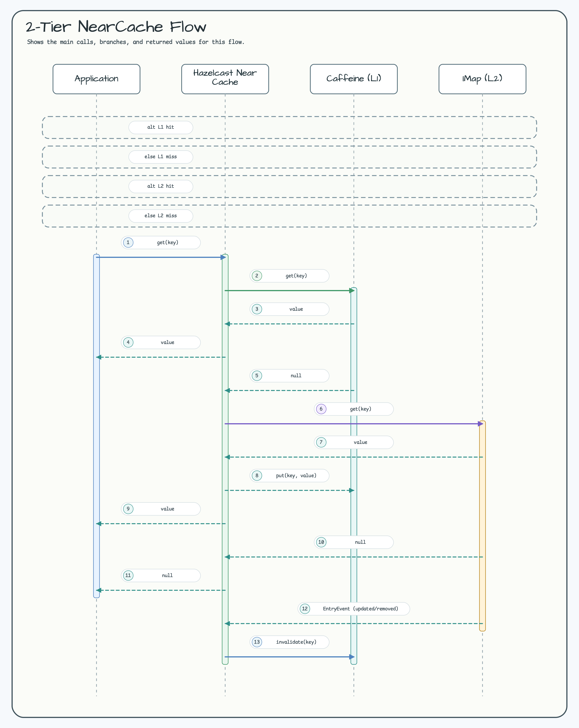This screenshot has height=728, width=579.
Task: Select step number 9 badge
Action: tap(128, 509)
